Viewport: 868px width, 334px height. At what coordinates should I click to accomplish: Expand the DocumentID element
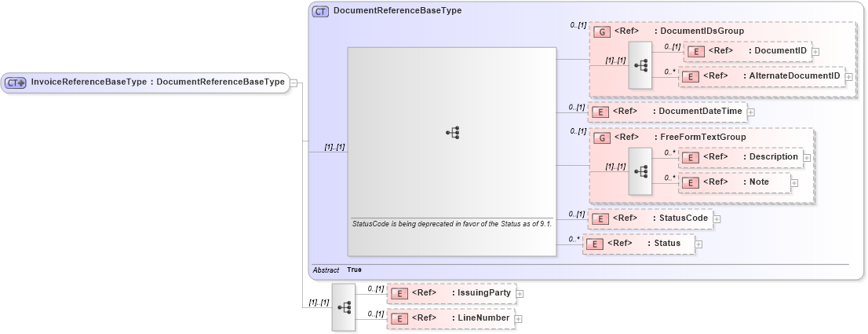(816, 52)
